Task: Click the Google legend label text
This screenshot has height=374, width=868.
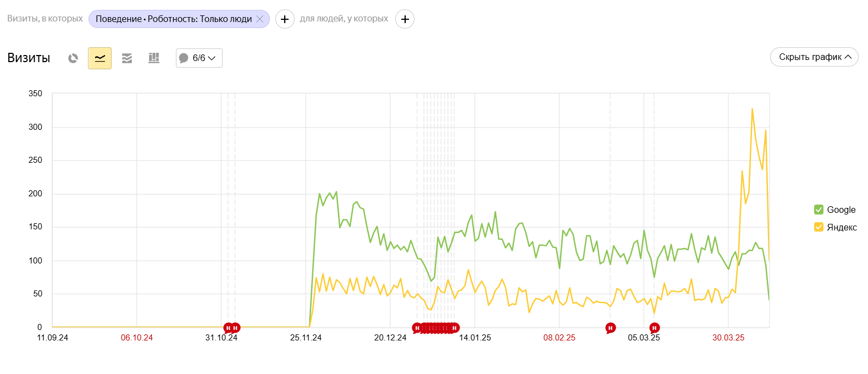Action: point(841,210)
